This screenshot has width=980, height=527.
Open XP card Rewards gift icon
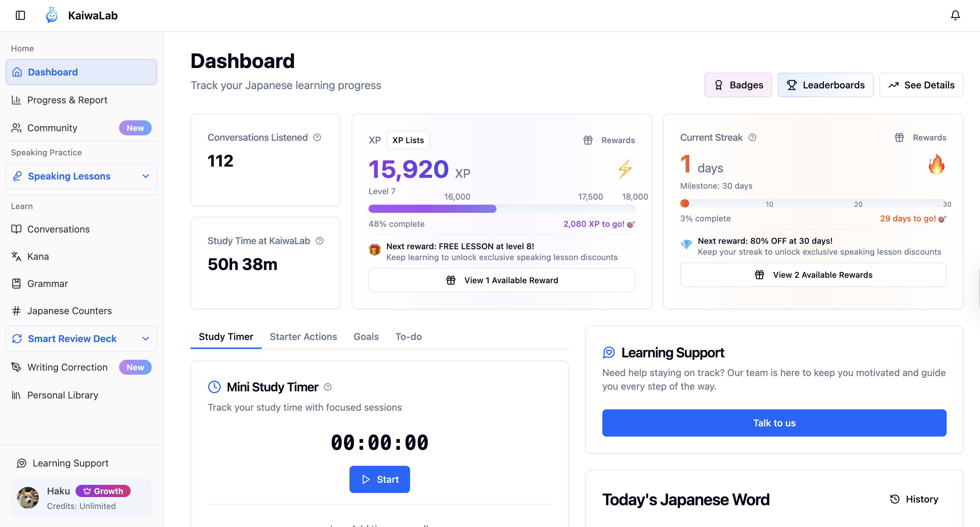[588, 140]
